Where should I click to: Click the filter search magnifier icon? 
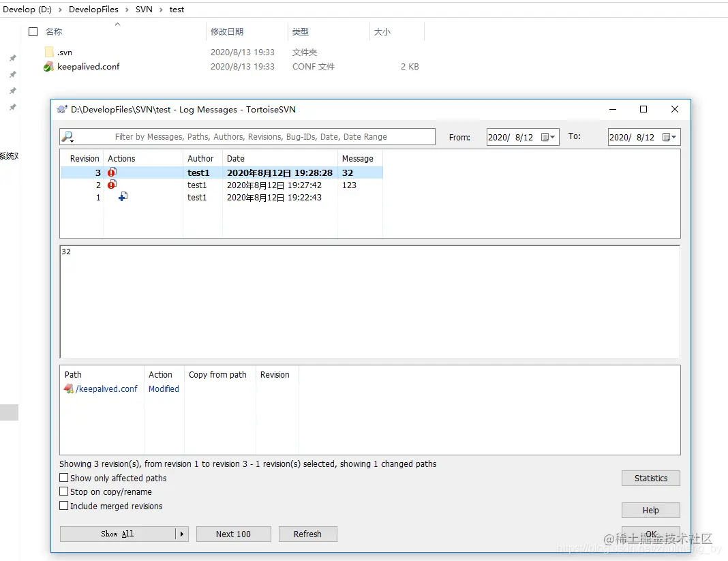[x=67, y=136]
